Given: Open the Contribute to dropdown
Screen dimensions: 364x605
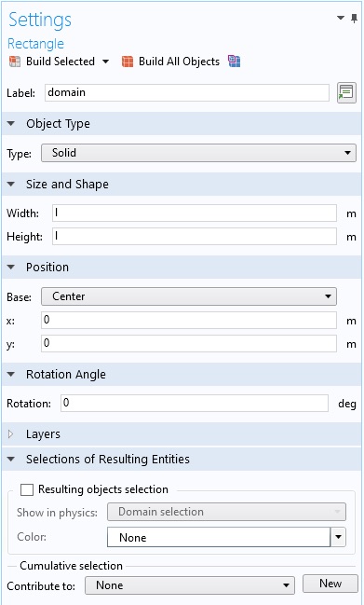Looking at the screenshot, I should [190, 585].
